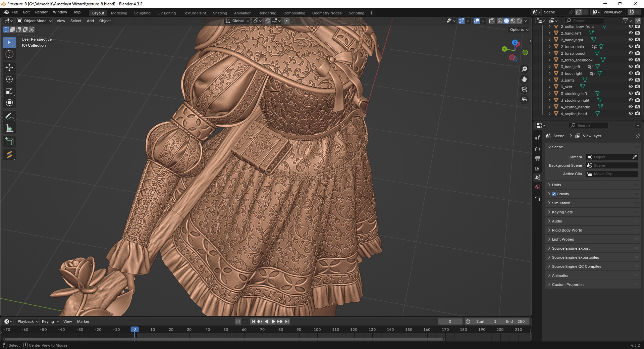Toggle visibility of 4_scythe_head
The height and width of the screenshot is (349, 644).
click(x=631, y=114)
